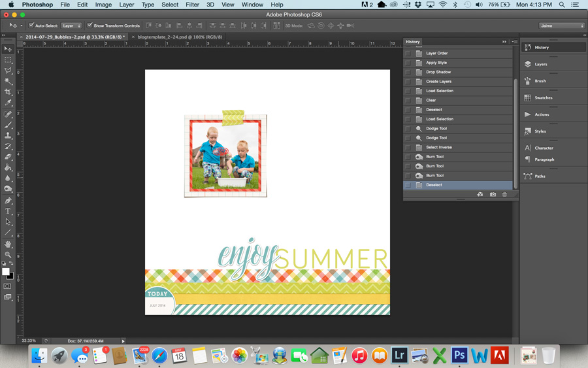This screenshot has height=368, width=588.
Task: Select the Zoom tool in toolbar
Action: 8,255
